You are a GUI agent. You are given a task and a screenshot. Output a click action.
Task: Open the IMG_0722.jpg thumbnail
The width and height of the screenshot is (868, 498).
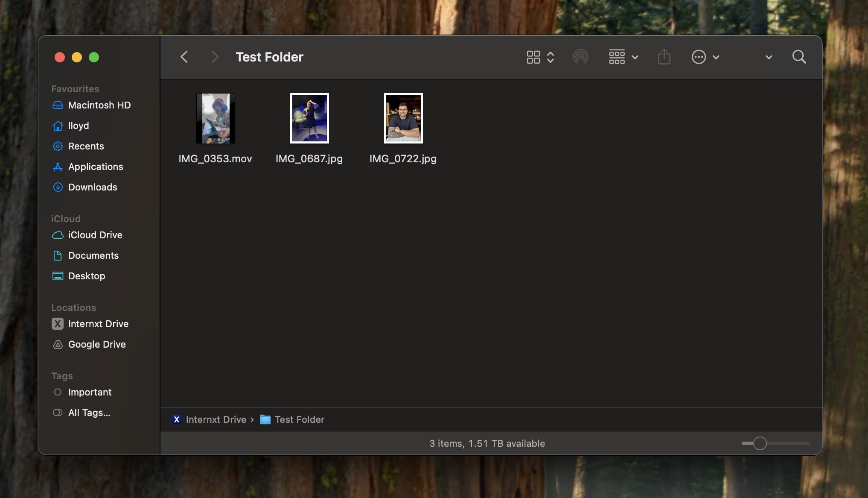pos(402,118)
